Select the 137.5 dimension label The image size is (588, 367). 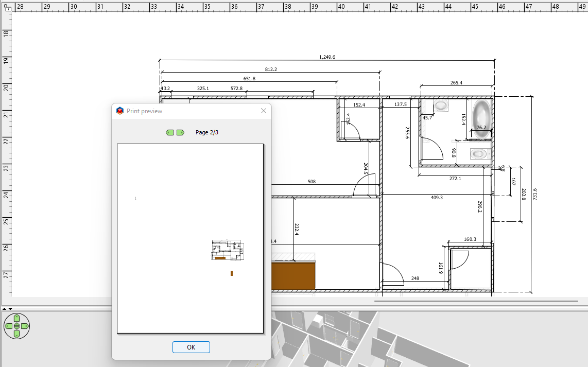coord(401,104)
